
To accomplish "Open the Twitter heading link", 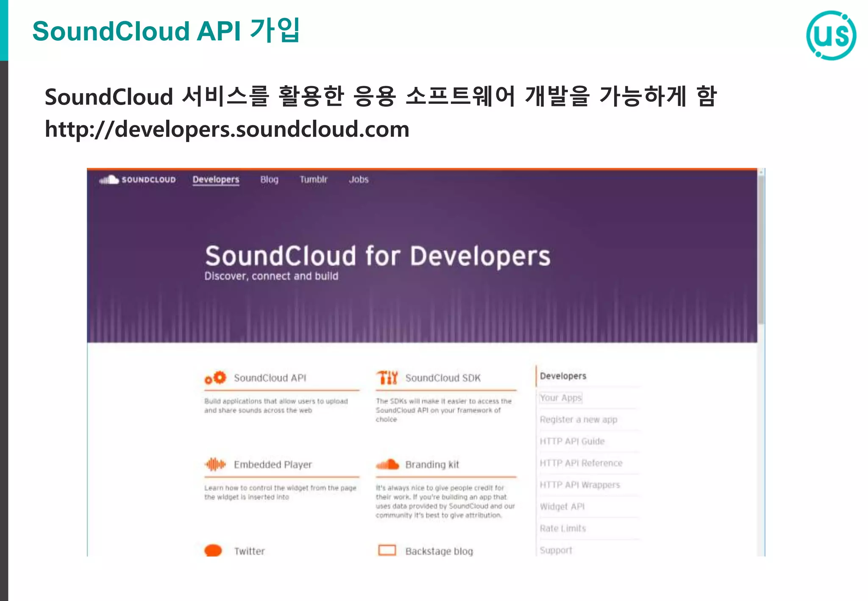I will click(x=249, y=551).
